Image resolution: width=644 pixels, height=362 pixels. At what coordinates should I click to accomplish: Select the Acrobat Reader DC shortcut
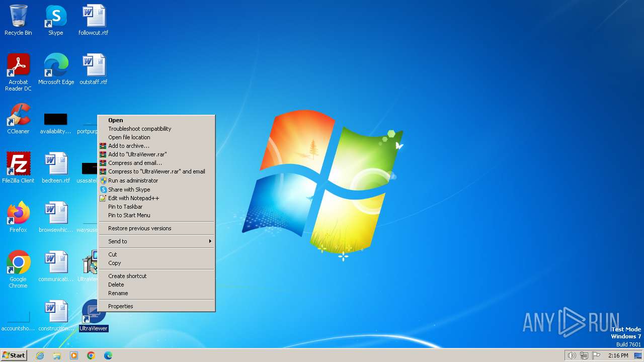(18, 72)
